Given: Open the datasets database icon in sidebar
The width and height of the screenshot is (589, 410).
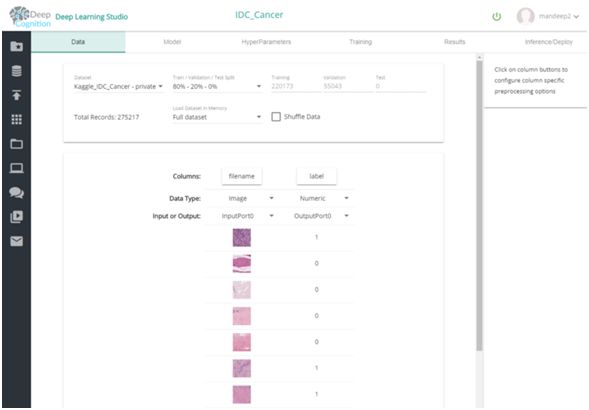Looking at the screenshot, I should click(17, 71).
